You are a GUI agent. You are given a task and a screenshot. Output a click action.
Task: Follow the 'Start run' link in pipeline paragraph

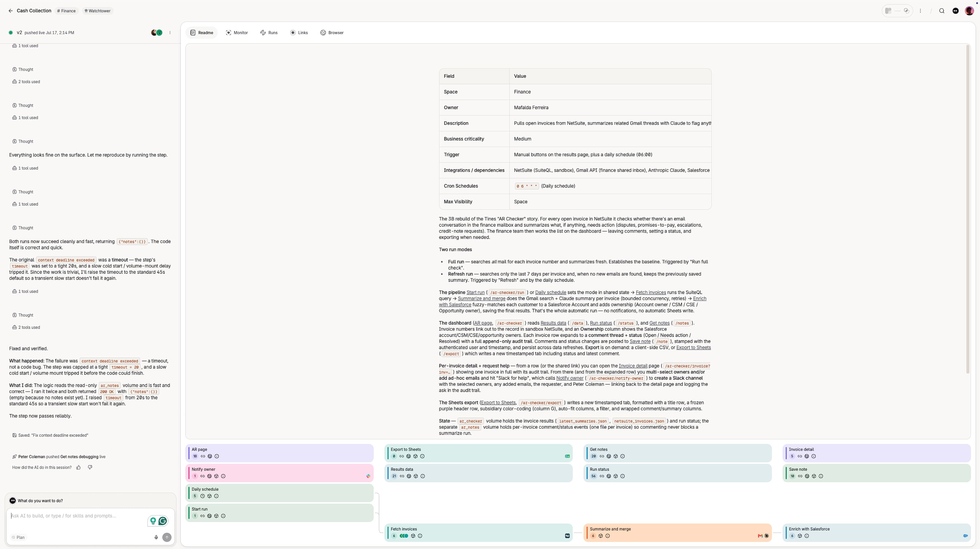(x=475, y=292)
